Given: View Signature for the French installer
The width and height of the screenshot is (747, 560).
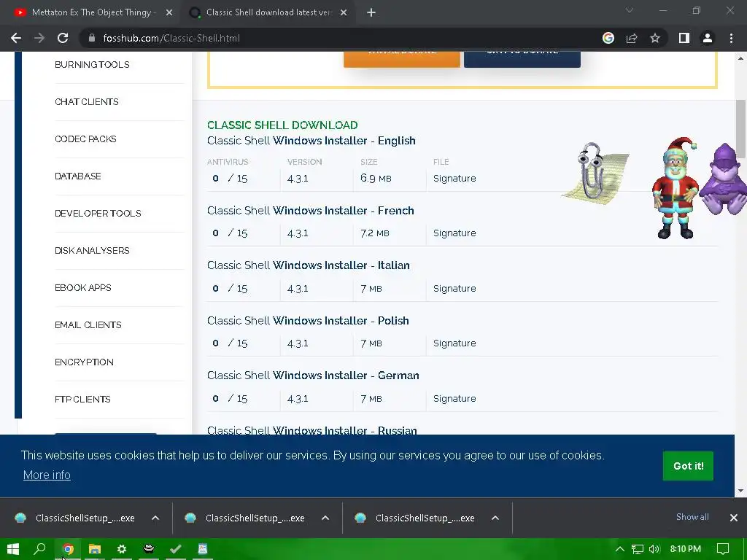Looking at the screenshot, I should coord(454,233).
